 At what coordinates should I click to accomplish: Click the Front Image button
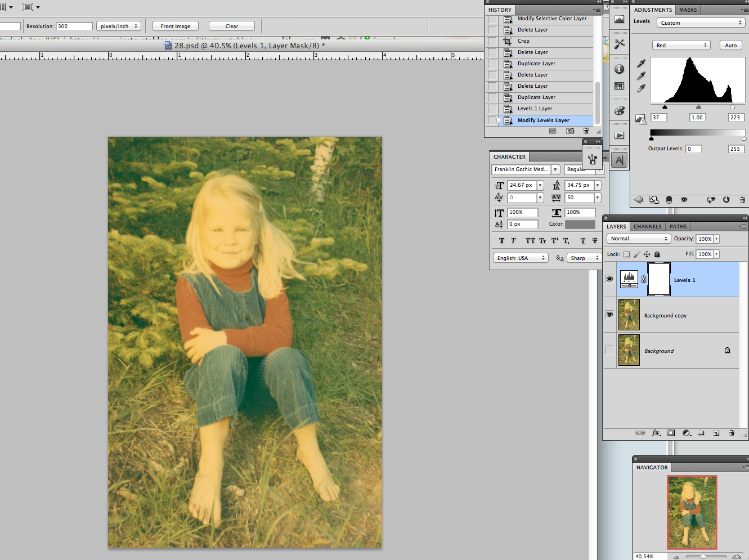(x=175, y=26)
